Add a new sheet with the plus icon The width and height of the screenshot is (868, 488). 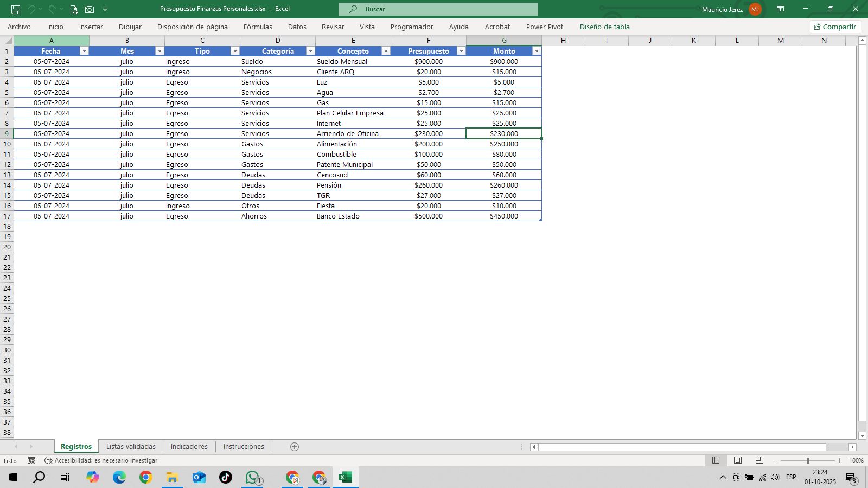pyautogui.click(x=295, y=447)
